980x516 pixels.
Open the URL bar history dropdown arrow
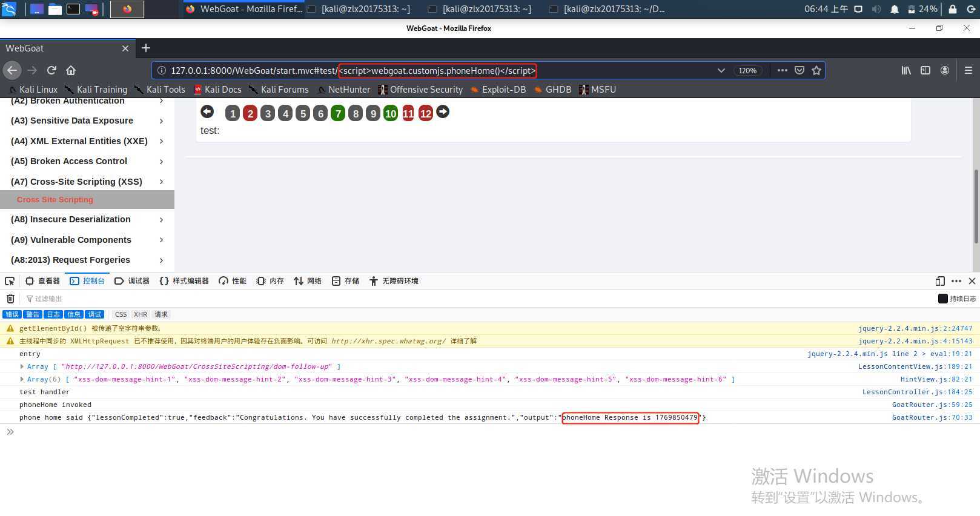tap(721, 70)
